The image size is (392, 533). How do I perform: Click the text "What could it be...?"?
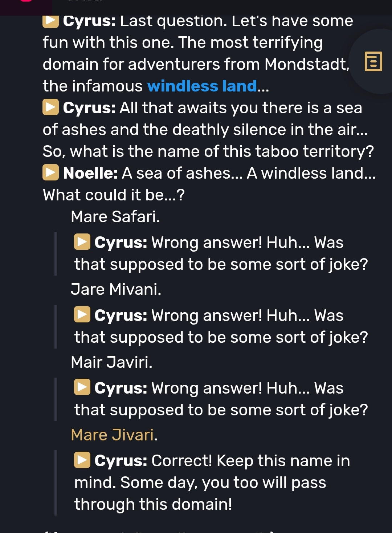[x=114, y=195]
